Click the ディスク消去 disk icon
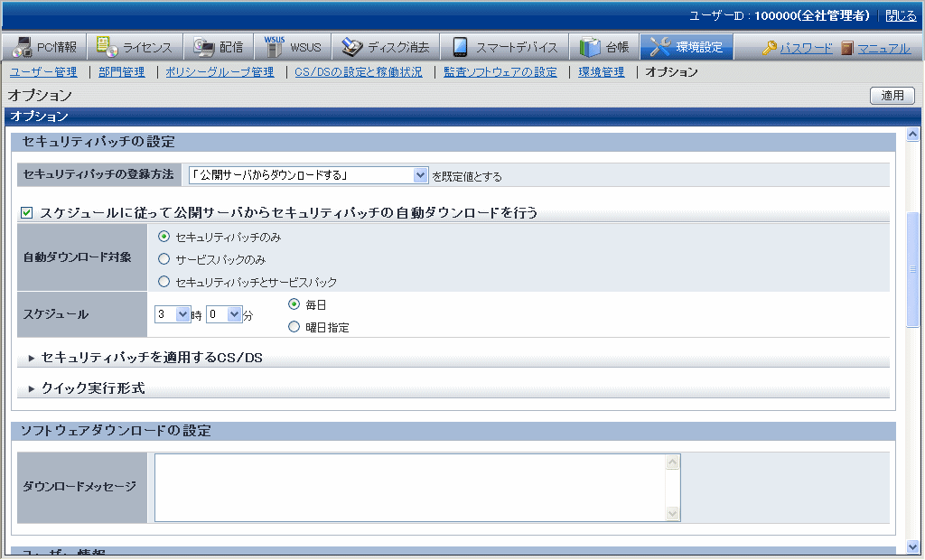The image size is (925, 560). pos(352,47)
